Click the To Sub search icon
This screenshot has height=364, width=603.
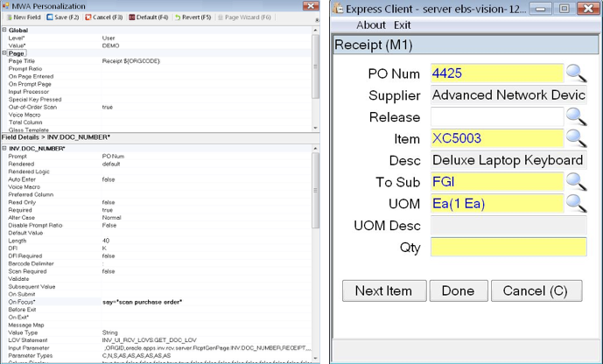coord(575,181)
